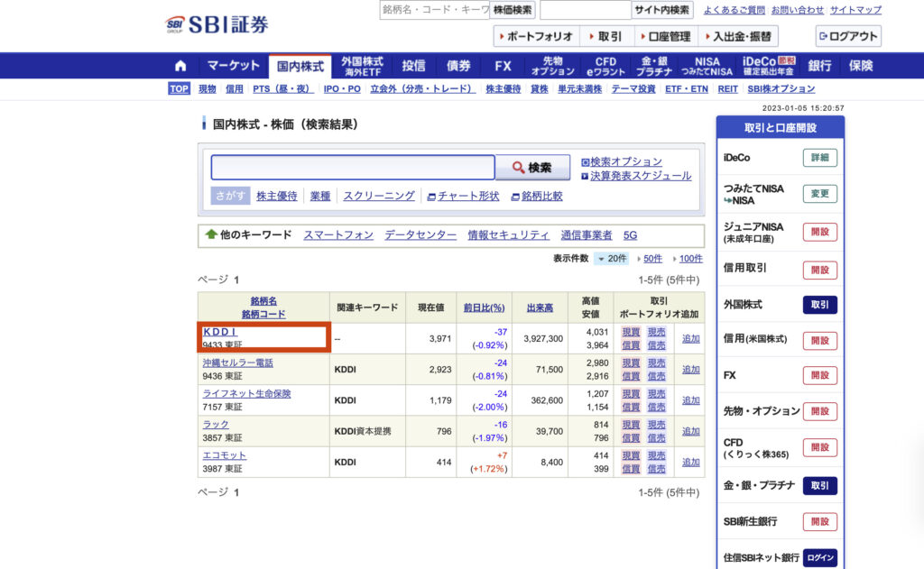Click the ログアウト button

click(x=848, y=36)
